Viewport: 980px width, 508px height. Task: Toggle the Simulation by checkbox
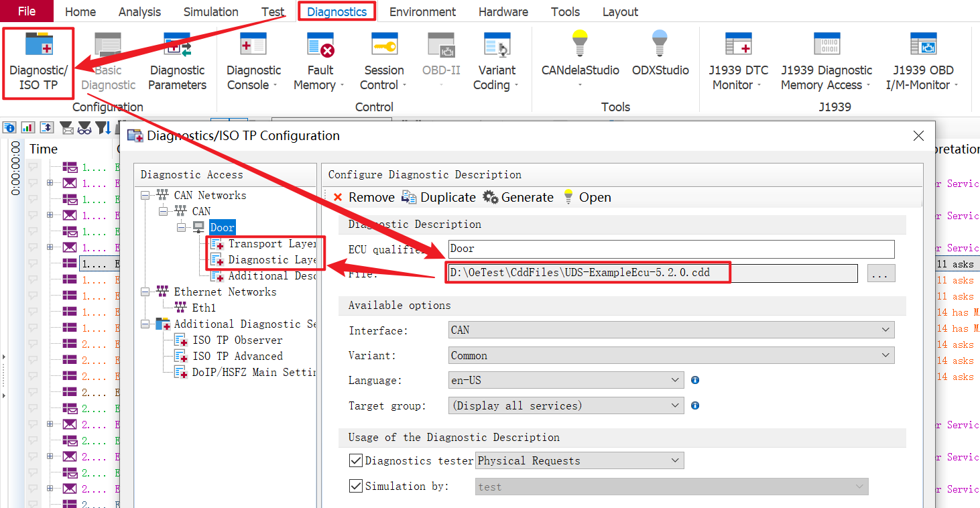click(x=356, y=486)
